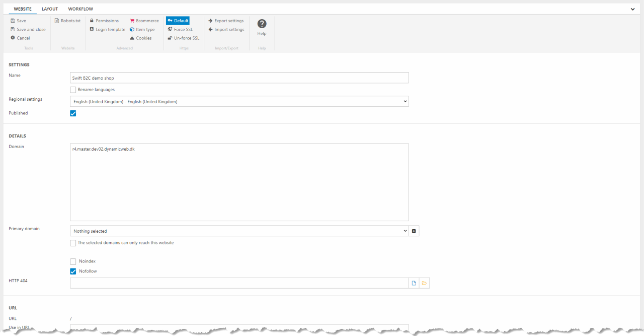Click into the Name text field
This screenshot has width=644, height=336.
[x=239, y=78]
